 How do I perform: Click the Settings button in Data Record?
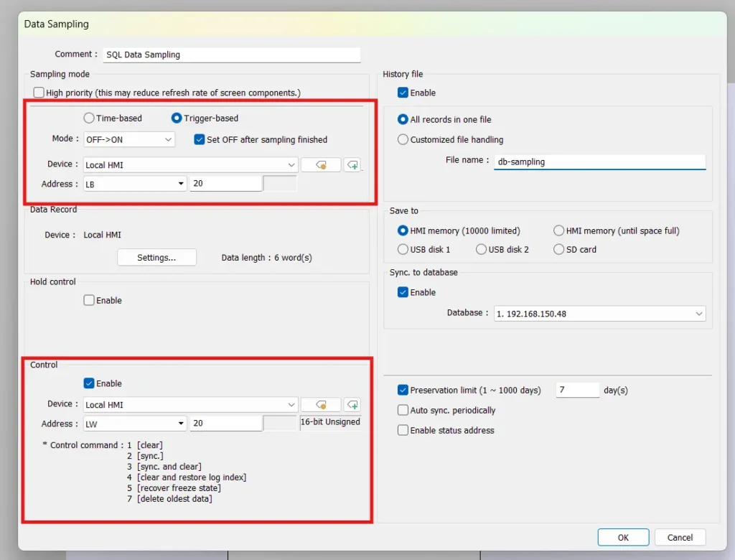pyautogui.click(x=156, y=257)
